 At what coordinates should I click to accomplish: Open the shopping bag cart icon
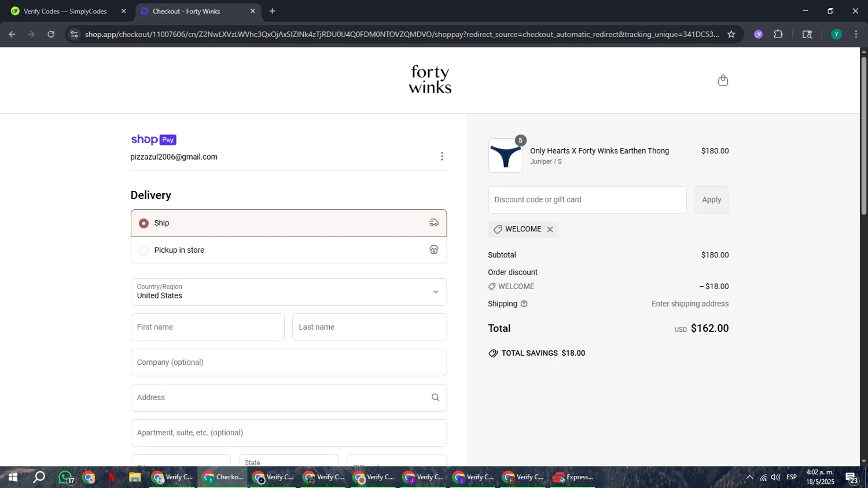coord(723,80)
